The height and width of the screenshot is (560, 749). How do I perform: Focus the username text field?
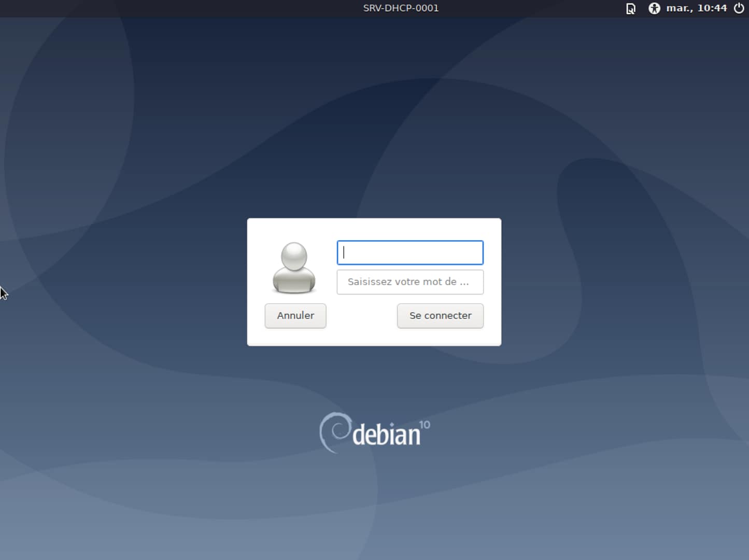coord(410,253)
